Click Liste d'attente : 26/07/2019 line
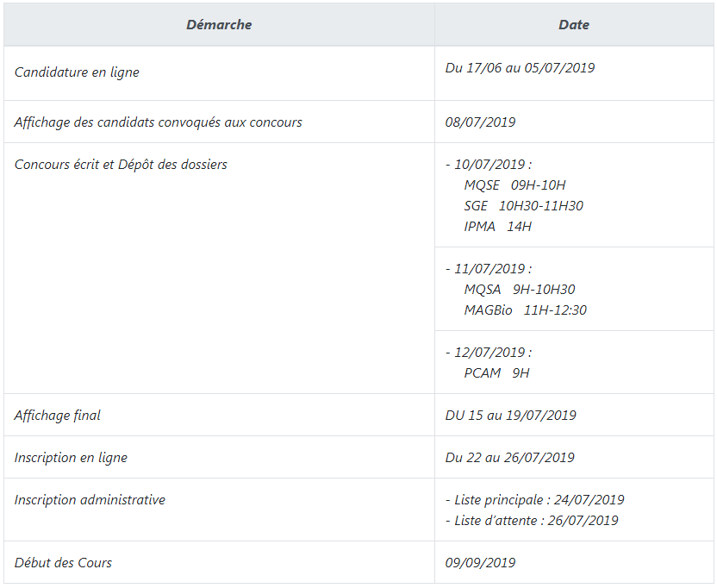 tap(532, 520)
